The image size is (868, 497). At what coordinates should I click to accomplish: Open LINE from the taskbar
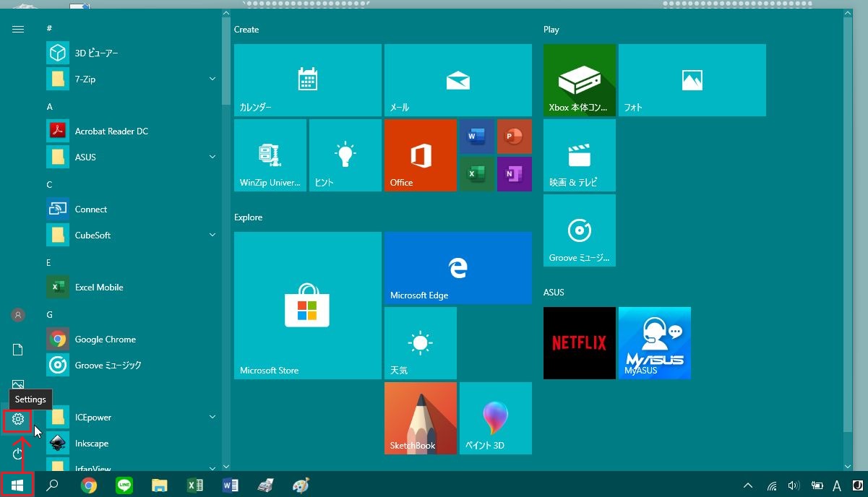(x=124, y=485)
